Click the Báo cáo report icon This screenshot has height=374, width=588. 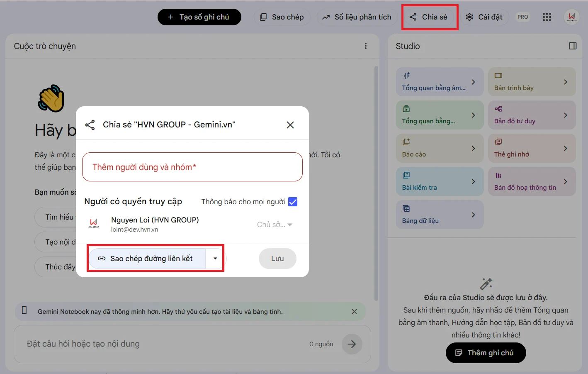406,142
